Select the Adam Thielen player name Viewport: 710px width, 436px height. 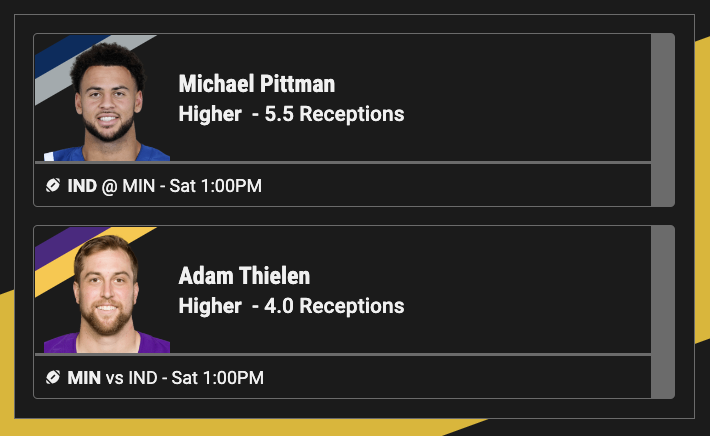pyautogui.click(x=244, y=276)
